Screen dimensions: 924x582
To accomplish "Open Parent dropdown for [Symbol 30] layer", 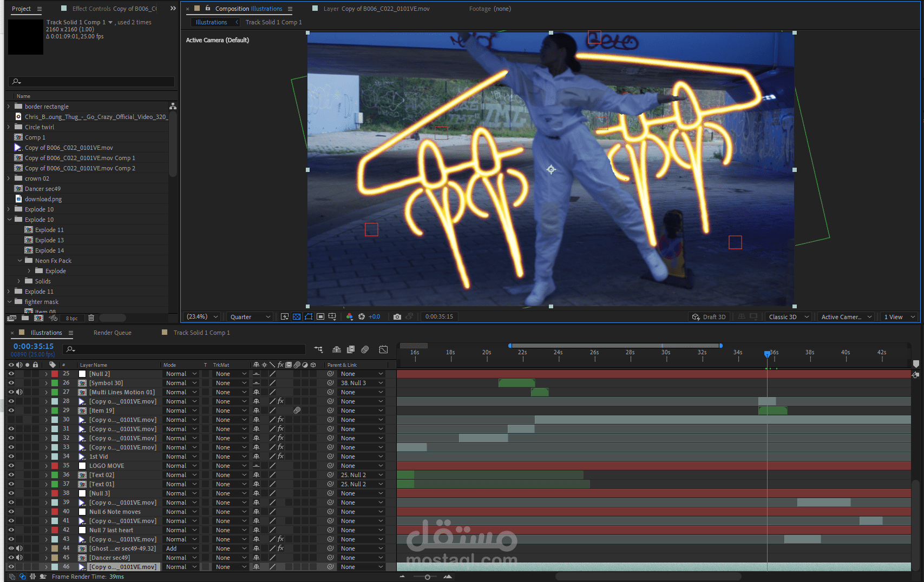I will point(362,383).
